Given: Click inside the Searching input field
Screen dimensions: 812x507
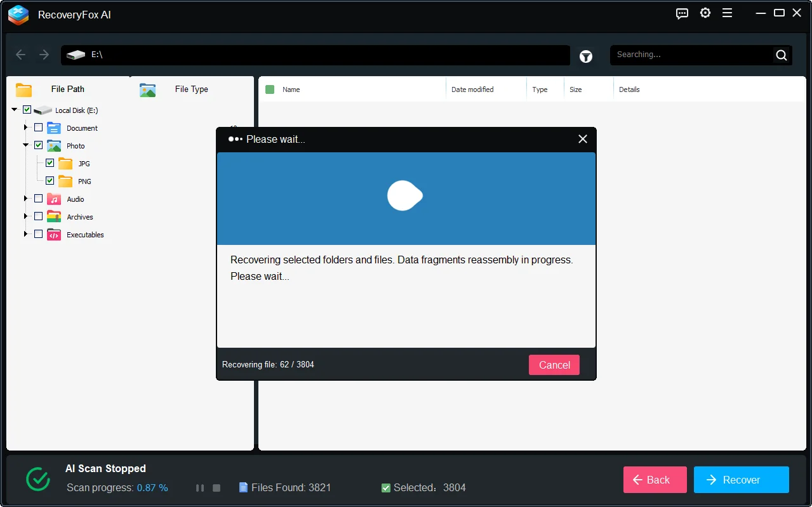Looking at the screenshot, I should tap(692, 55).
